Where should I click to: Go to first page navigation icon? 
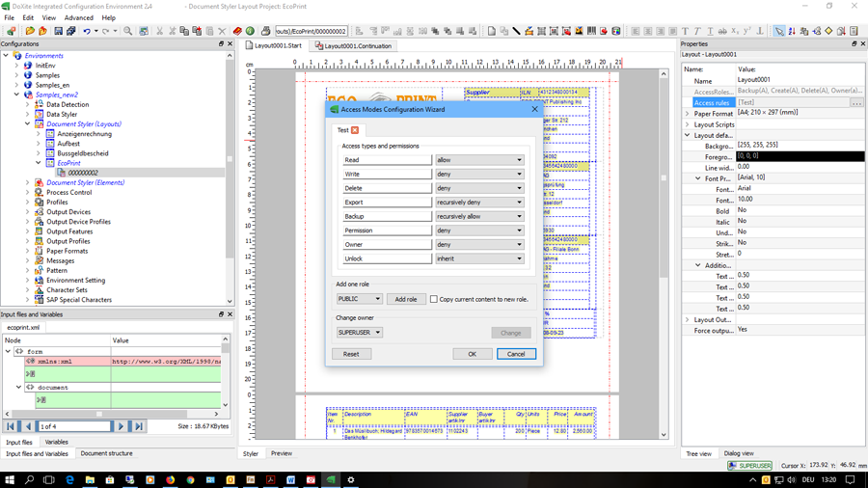tap(11, 426)
